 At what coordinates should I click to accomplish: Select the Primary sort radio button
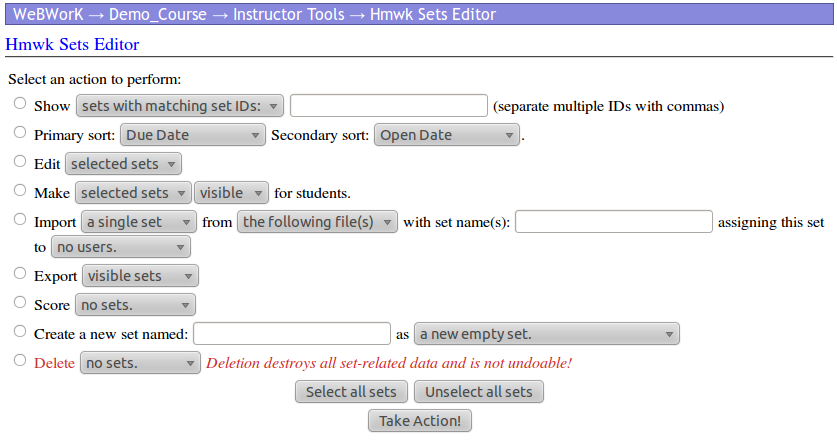20,132
